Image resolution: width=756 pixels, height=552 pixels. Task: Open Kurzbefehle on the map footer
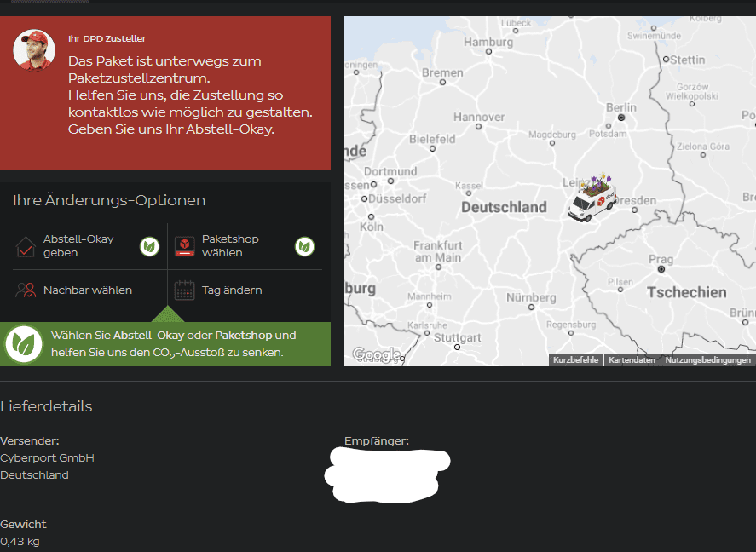575,359
